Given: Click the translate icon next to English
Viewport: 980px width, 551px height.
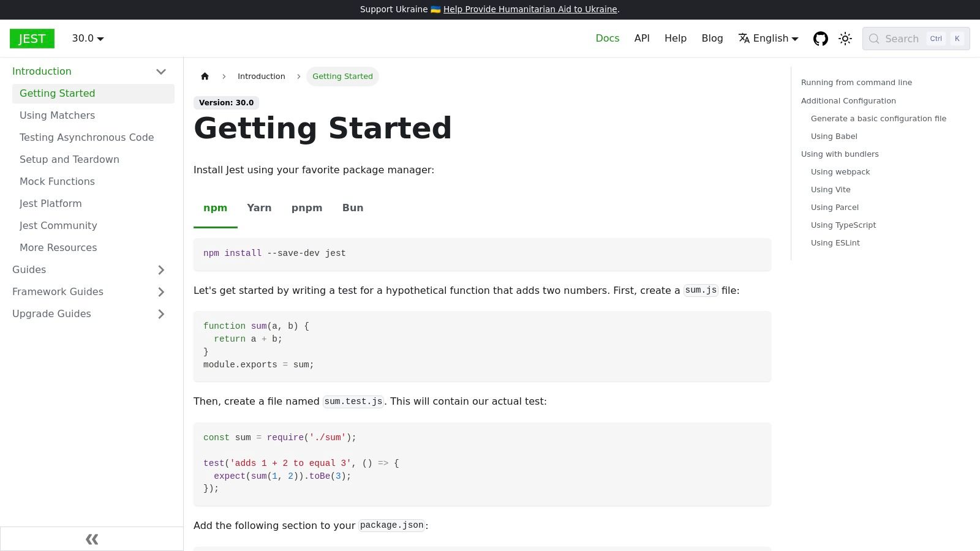Looking at the screenshot, I should point(744,39).
